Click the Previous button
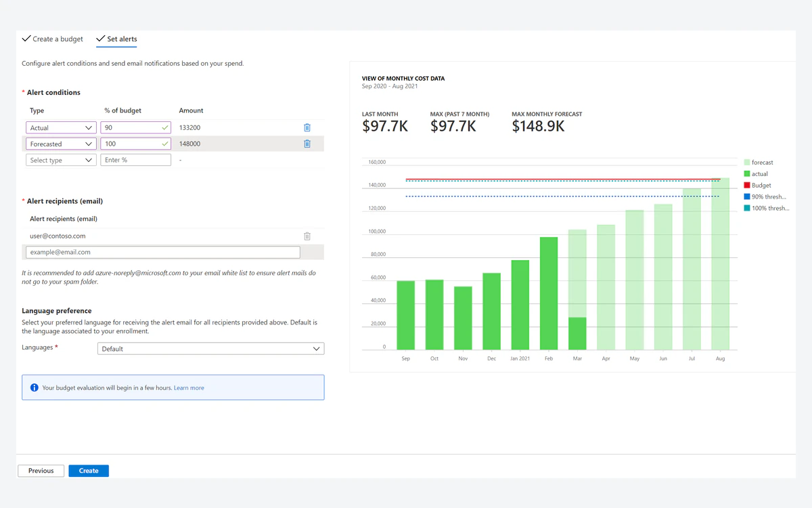The height and width of the screenshot is (508, 812). [41, 471]
